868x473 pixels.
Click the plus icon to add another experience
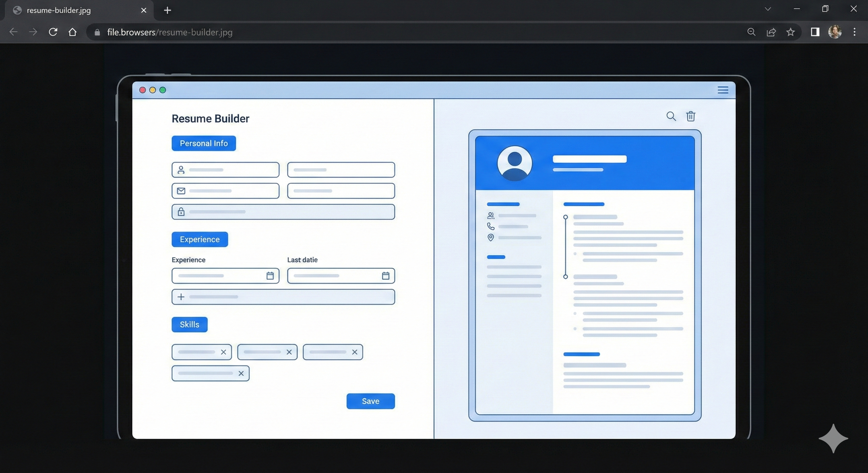(x=181, y=297)
